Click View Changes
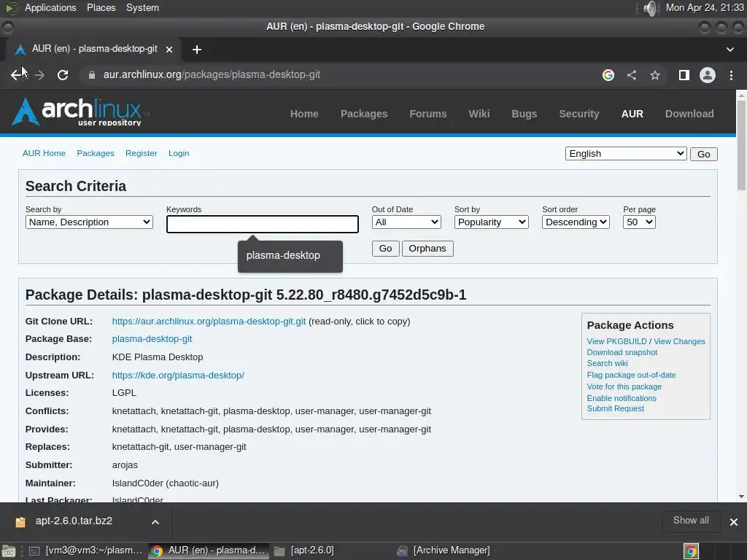This screenshot has width=747, height=560. click(679, 341)
